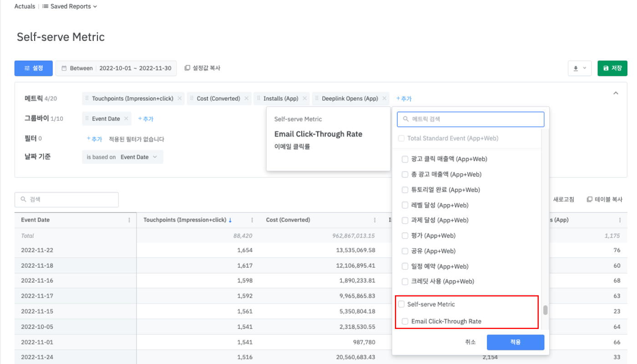Click +추가 to add a metric
This screenshot has height=364, width=637.
404,99
